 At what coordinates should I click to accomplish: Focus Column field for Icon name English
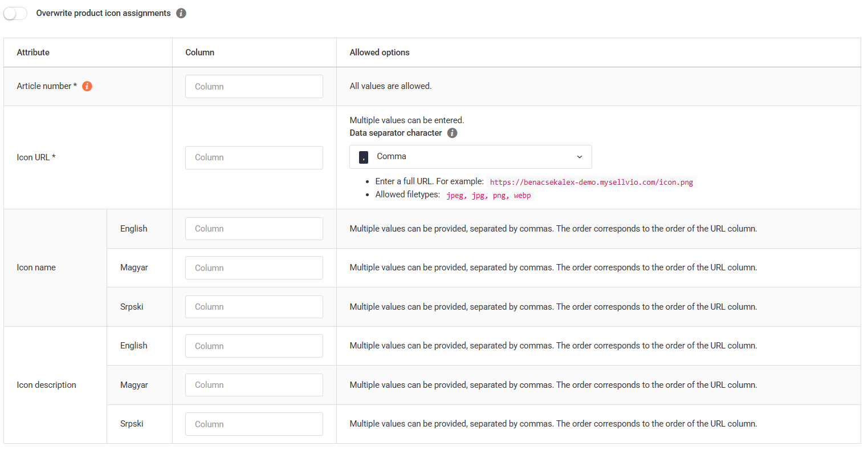(254, 229)
